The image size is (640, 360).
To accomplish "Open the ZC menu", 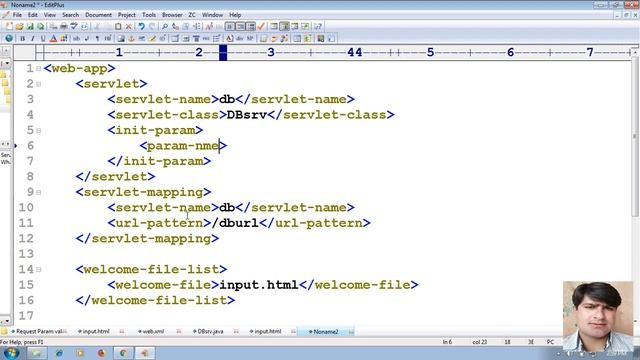I will (x=192, y=15).
